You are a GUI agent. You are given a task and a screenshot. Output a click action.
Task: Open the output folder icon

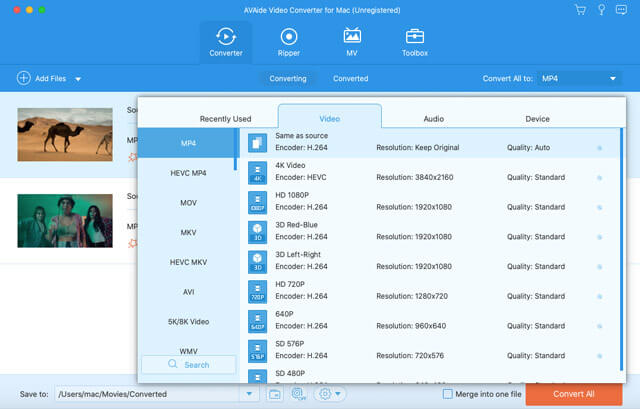point(275,394)
